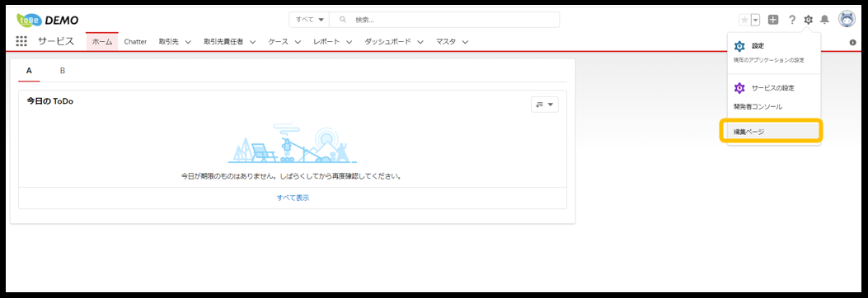Open 開発者コンソール from the menu

758,107
